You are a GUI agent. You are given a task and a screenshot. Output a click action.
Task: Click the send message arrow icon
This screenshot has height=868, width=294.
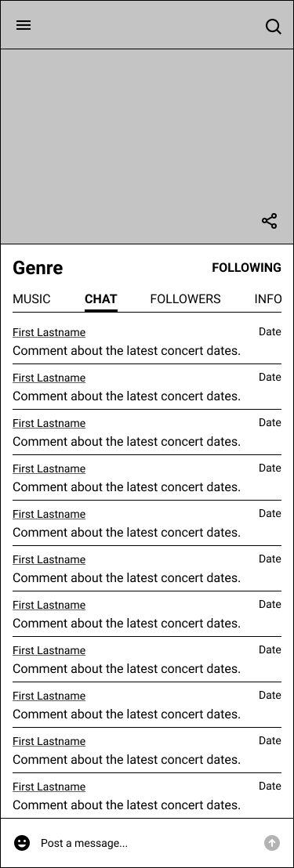tap(272, 843)
